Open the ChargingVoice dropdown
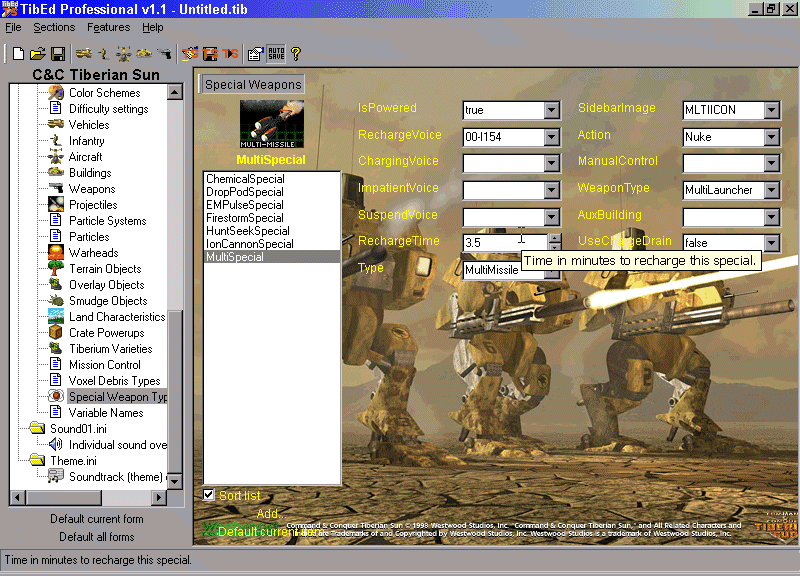 click(x=552, y=163)
